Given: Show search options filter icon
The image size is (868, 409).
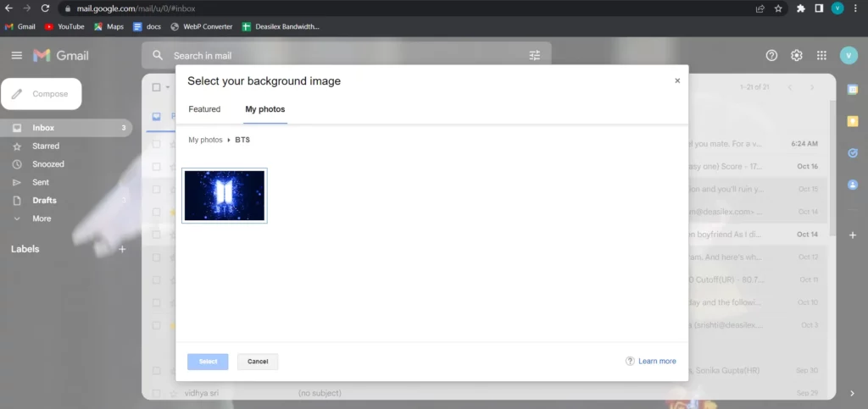Looking at the screenshot, I should tap(534, 55).
